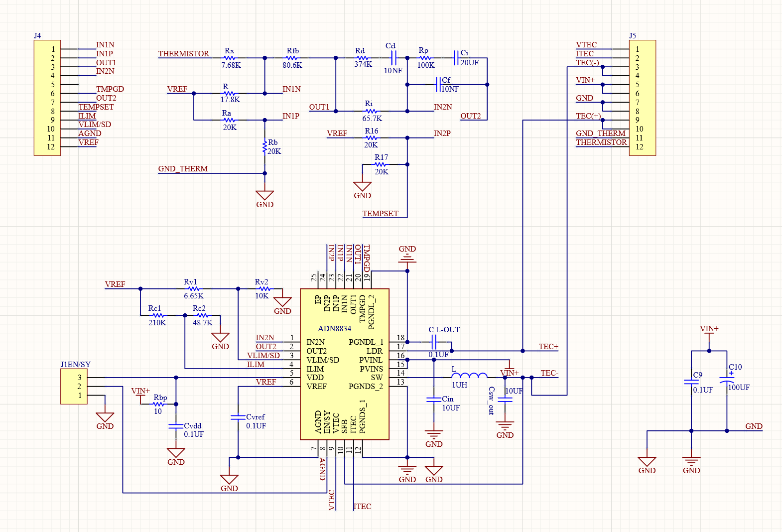Click the J4 connector header symbol
This screenshot has width=782, height=532.
click(x=47, y=98)
